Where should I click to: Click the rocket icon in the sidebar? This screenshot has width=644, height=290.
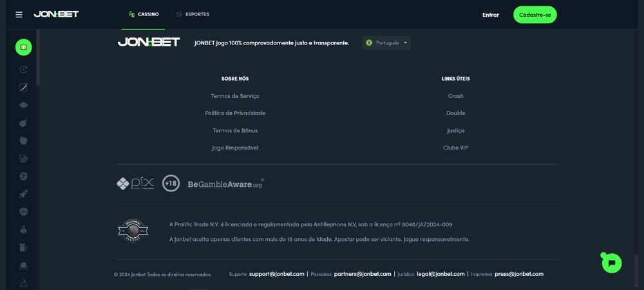click(24, 194)
